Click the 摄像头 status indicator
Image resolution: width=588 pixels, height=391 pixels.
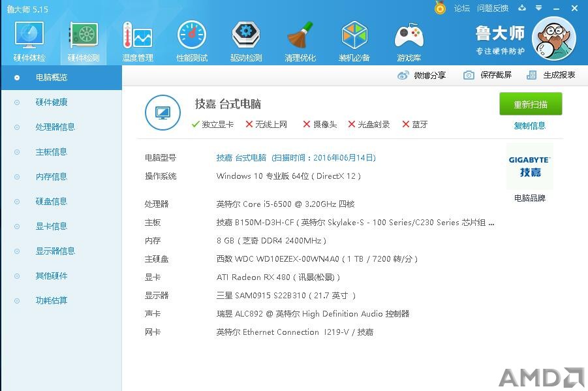point(320,124)
